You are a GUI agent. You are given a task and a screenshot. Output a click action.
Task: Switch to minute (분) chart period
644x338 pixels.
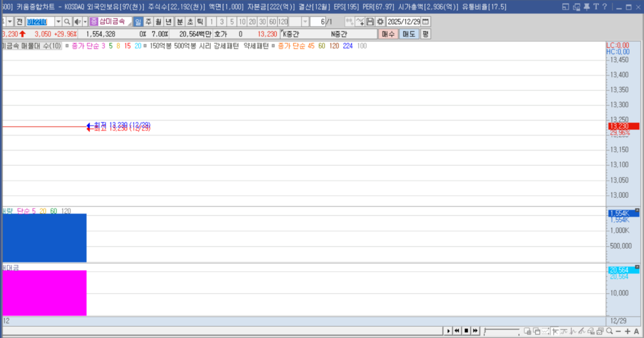coord(180,21)
